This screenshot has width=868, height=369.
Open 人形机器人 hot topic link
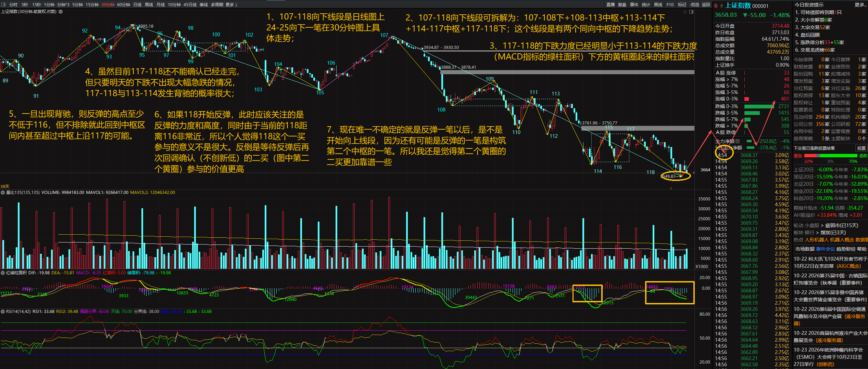[817, 240]
